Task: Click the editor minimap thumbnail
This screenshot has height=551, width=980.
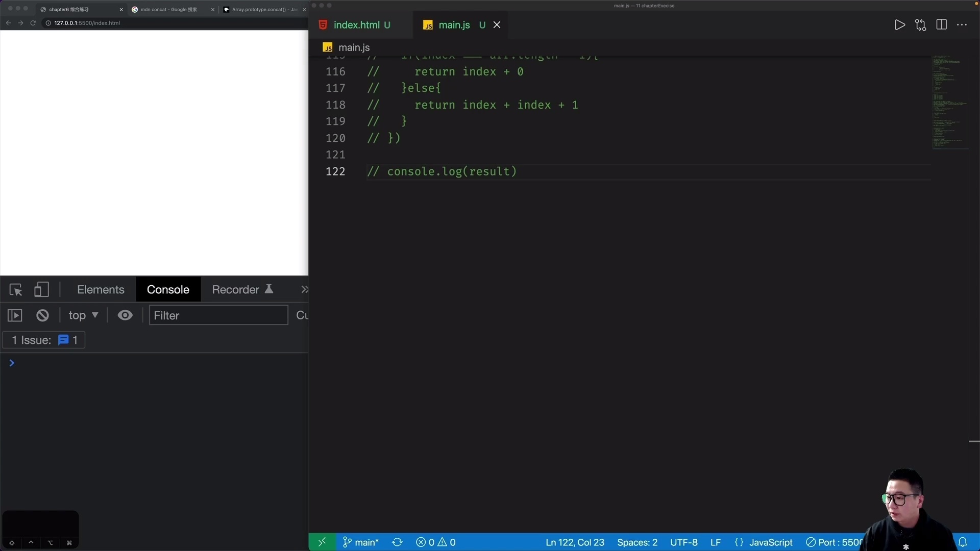Action: click(x=950, y=102)
